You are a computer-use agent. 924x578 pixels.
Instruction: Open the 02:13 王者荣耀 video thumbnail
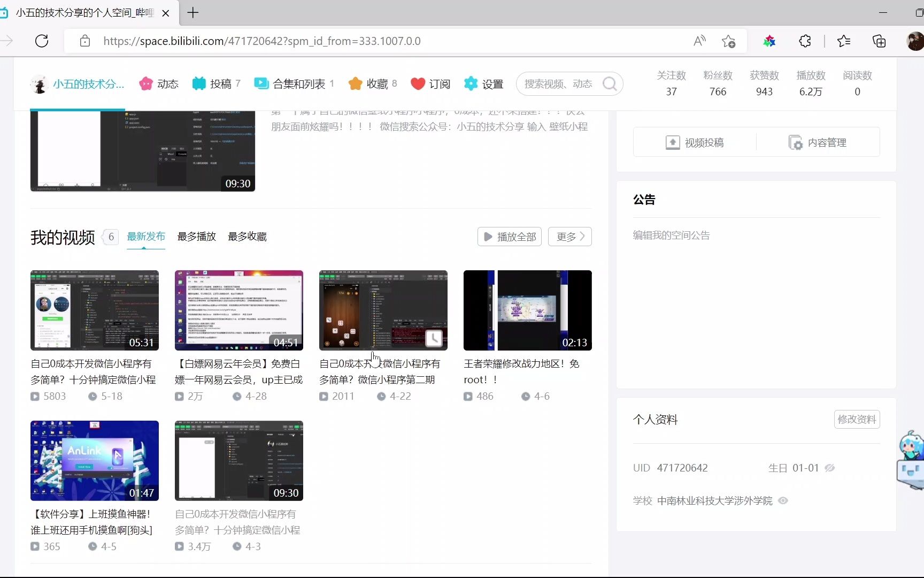click(x=528, y=310)
